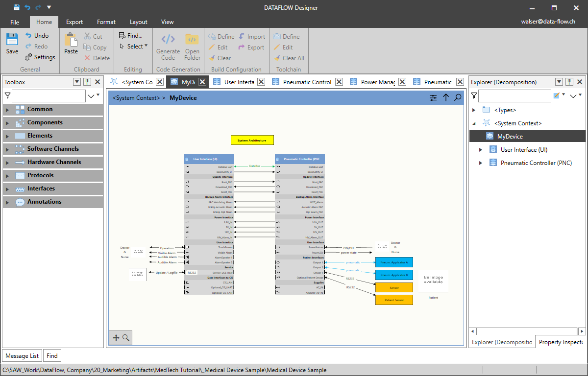The image size is (588, 376).
Task: Open the Toolbox panel options dropdown
Action: 77,82
